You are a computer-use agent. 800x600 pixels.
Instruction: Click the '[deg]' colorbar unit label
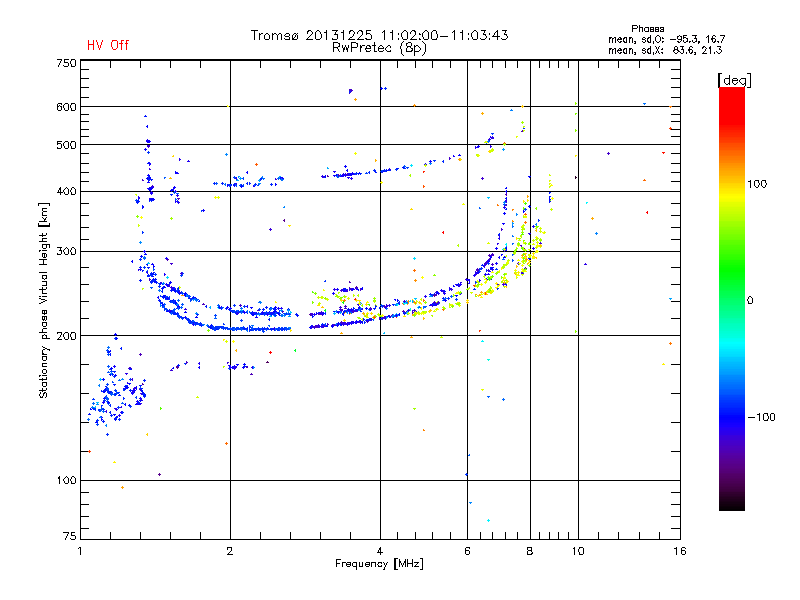coord(734,80)
